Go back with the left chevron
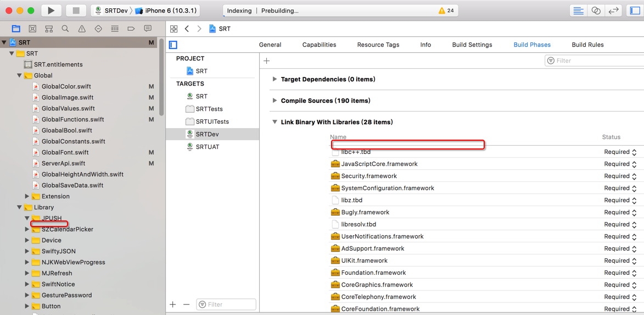 (x=187, y=29)
